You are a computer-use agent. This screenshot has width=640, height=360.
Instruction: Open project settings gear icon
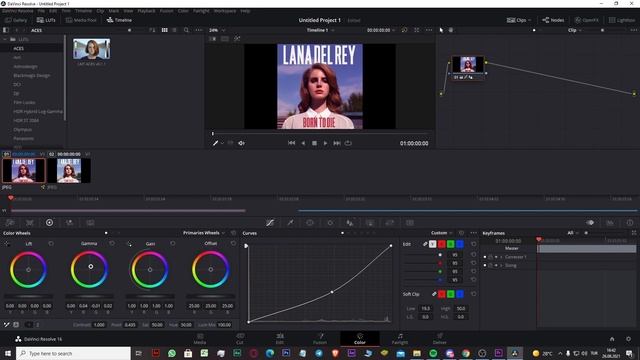click(x=628, y=339)
